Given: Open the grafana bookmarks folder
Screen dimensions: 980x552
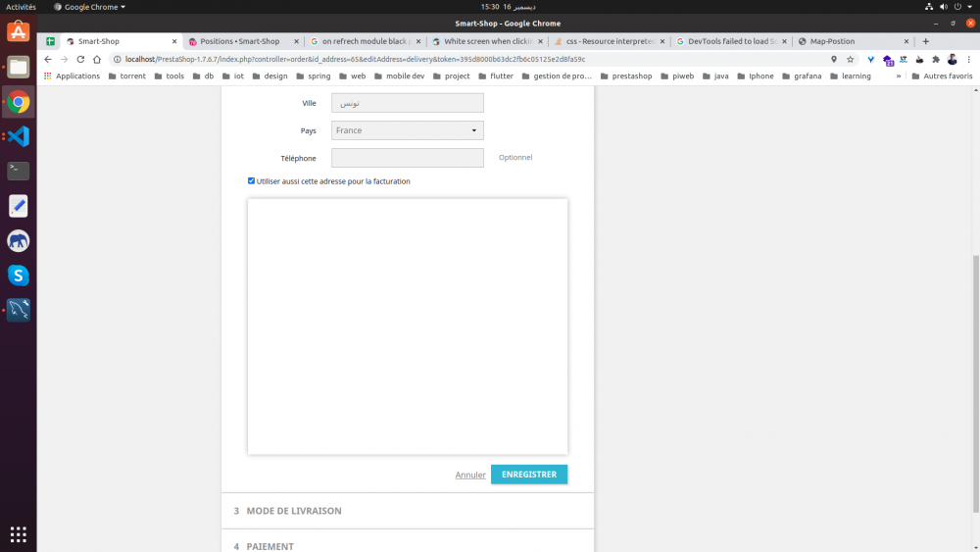Looking at the screenshot, I should pos(802,76).
